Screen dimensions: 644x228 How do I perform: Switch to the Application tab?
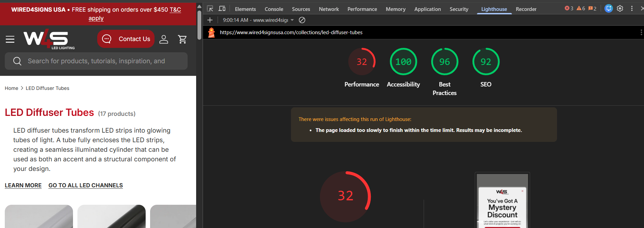pos(427,9)
